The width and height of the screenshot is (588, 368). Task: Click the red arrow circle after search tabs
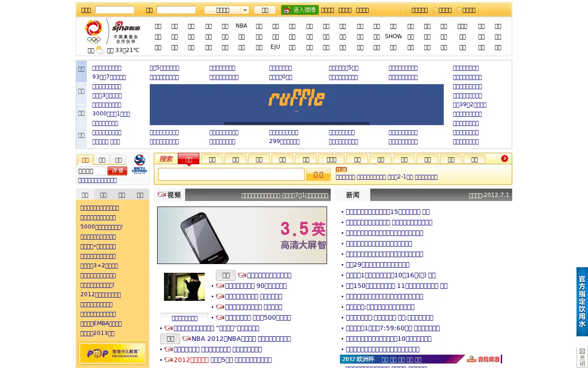[504, 158]
